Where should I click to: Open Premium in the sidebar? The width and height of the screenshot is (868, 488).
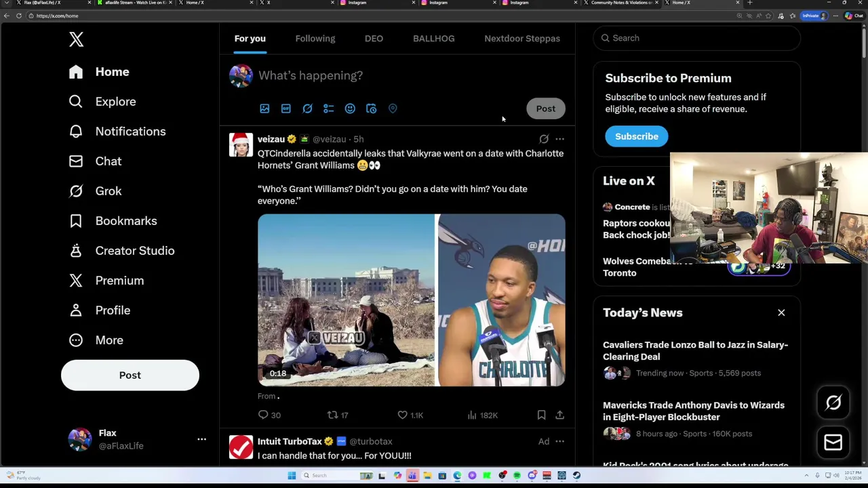106,281
